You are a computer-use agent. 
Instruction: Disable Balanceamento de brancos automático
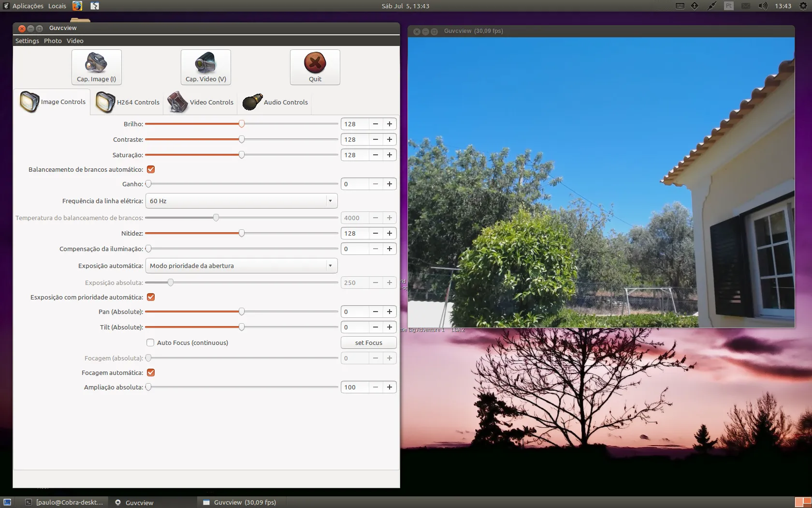coord(151,169)
